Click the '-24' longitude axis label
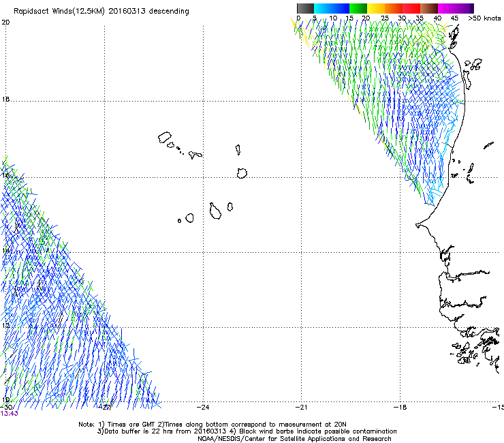Viewport: 504px width, 443px height. pyautogui.click(x=203, y=408)
